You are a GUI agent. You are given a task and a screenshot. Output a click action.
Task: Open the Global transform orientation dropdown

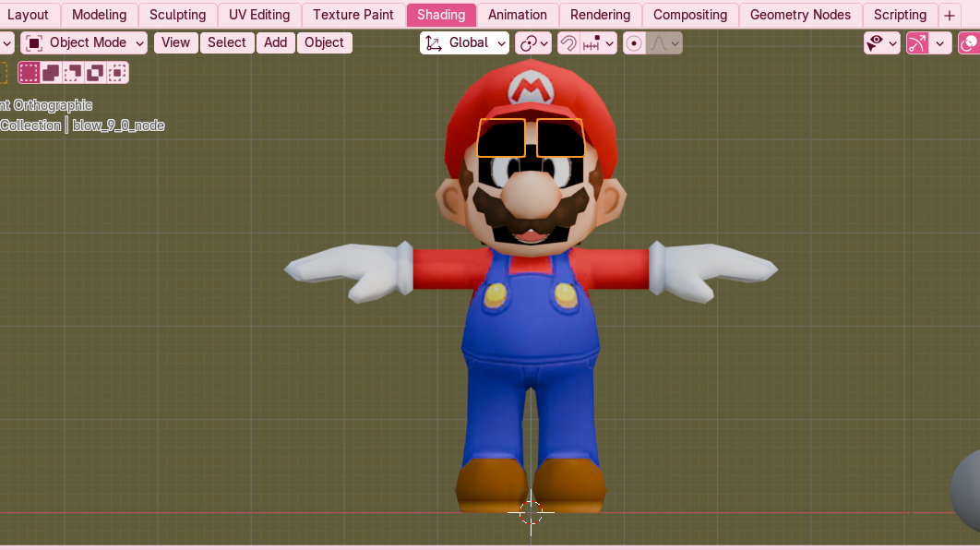(464, 42)
